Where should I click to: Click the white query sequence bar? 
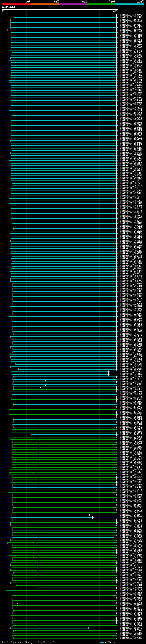60,9
